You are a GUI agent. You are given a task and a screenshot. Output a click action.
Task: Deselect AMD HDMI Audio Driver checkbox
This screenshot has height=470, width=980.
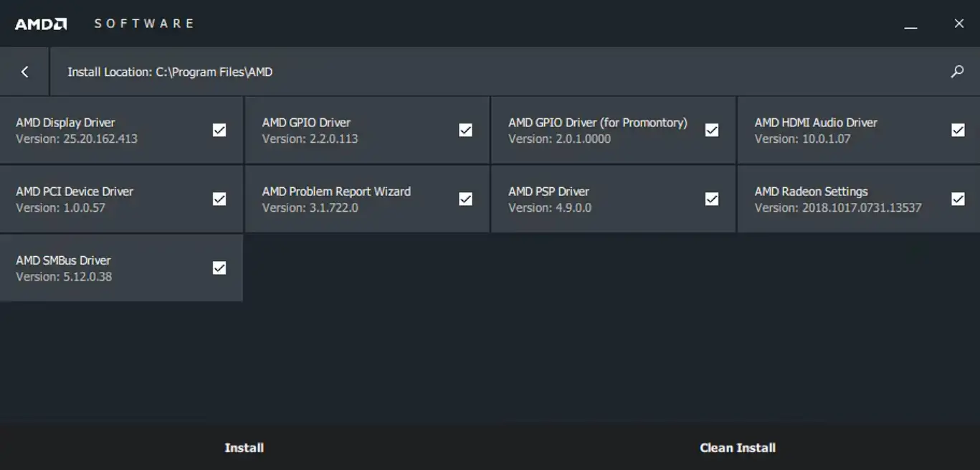tap(958, 130)
